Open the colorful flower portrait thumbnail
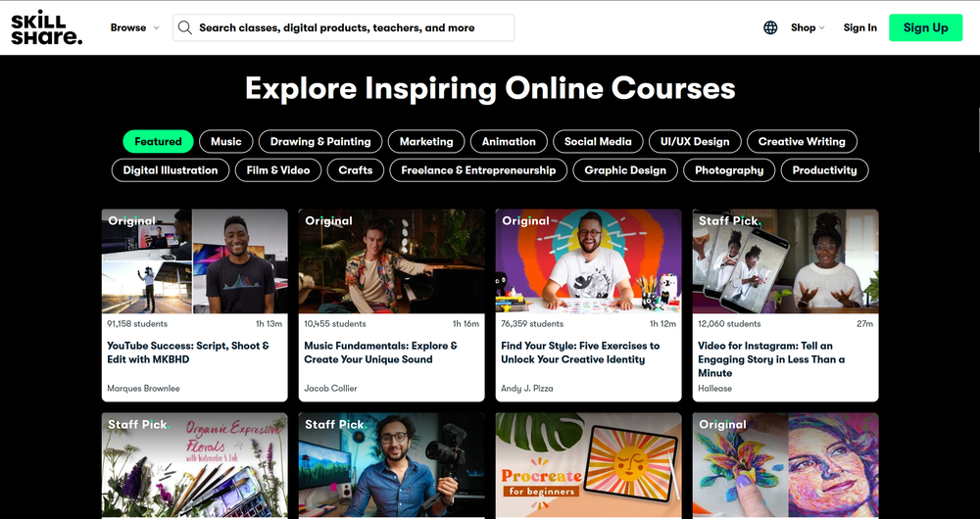This screenshot has width=980, height=519. click(785, 466)
